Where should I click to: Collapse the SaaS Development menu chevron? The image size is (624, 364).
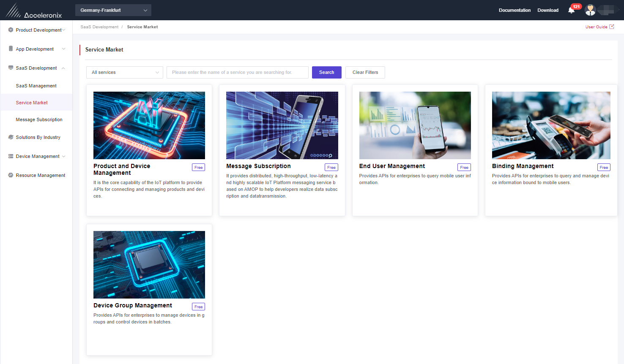pos(63,68)
